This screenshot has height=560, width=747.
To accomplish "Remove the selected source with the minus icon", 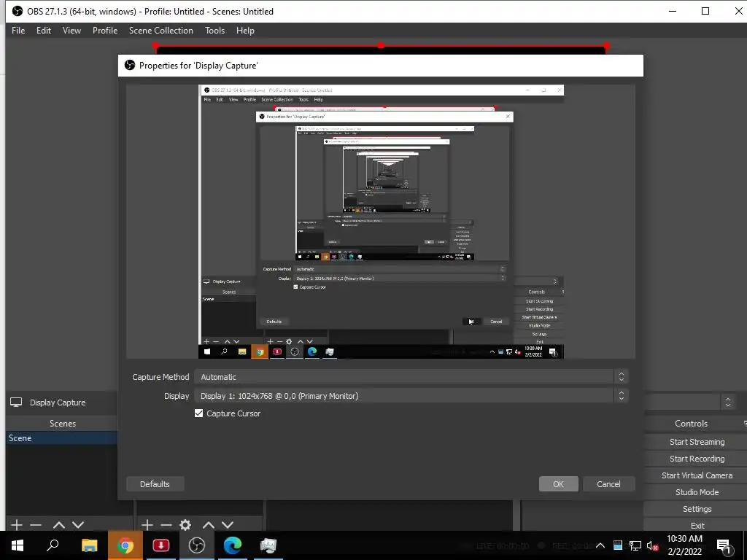I will tap(166, 525).
